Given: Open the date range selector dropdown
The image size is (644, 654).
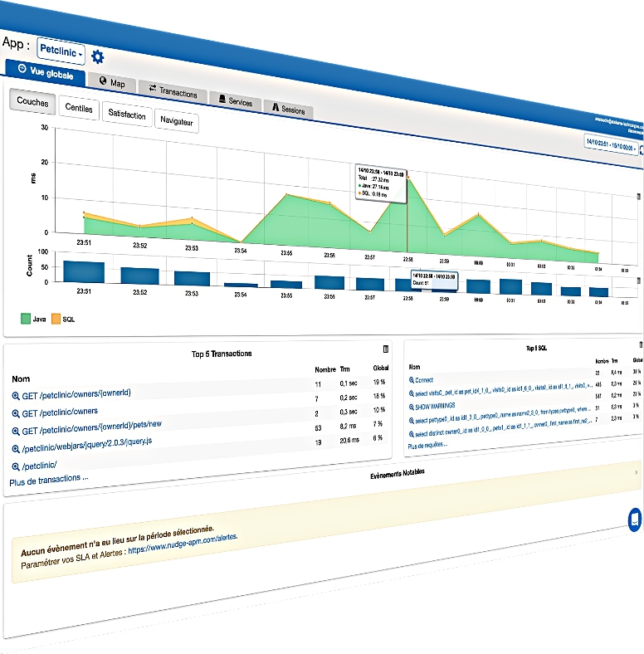Looking at the screenshot, I should pyautogui.click(x=611, y=144).
